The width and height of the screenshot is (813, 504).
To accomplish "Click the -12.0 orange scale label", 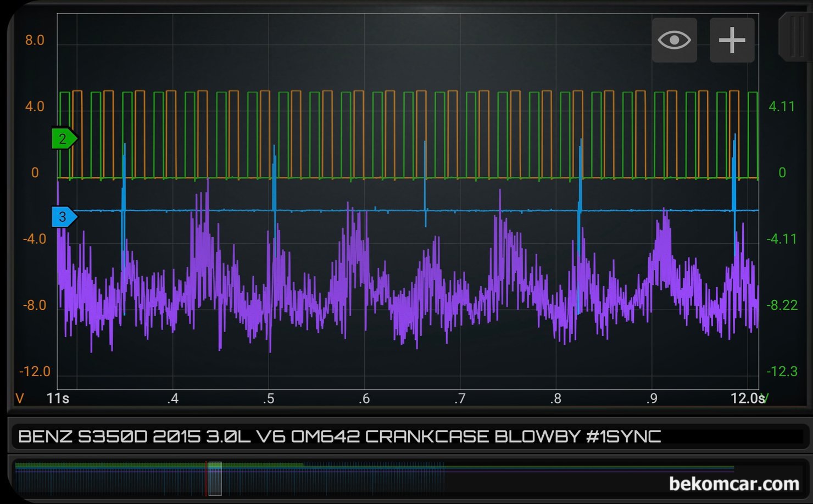I will coord(35,372).
